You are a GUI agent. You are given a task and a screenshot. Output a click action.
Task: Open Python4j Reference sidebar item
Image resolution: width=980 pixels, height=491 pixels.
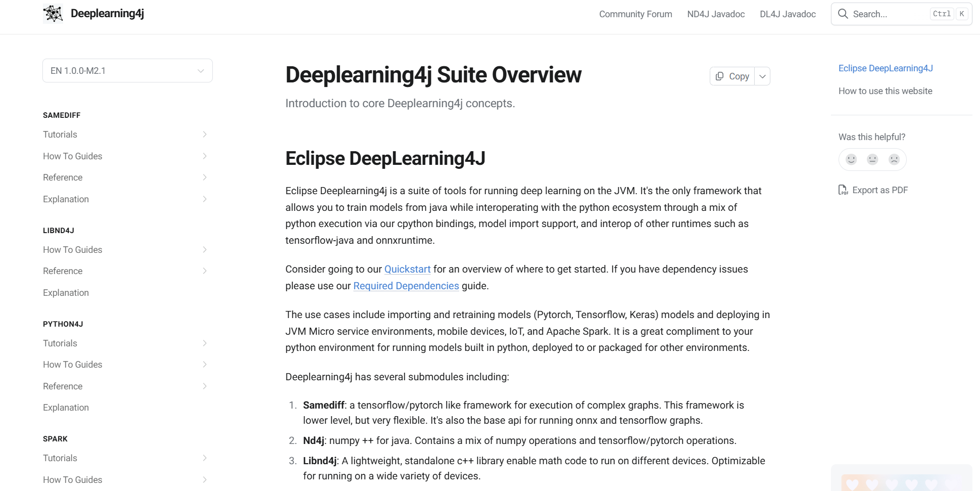[x=63, y=386]
